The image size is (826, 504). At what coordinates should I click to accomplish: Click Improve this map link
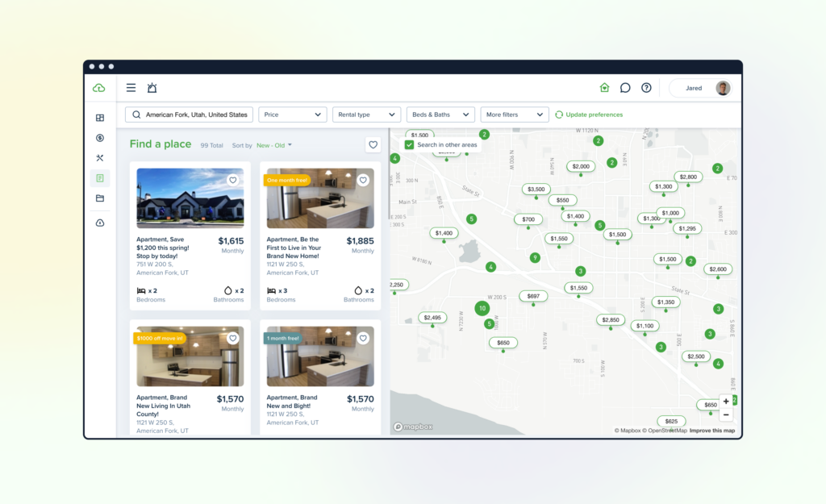coord(711,431)
